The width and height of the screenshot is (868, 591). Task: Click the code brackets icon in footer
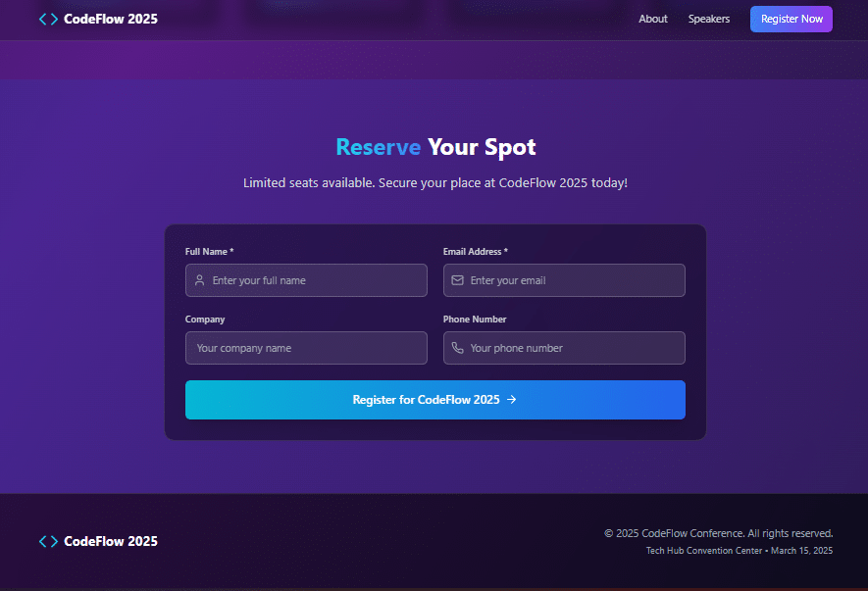click(x=48, y=541)
